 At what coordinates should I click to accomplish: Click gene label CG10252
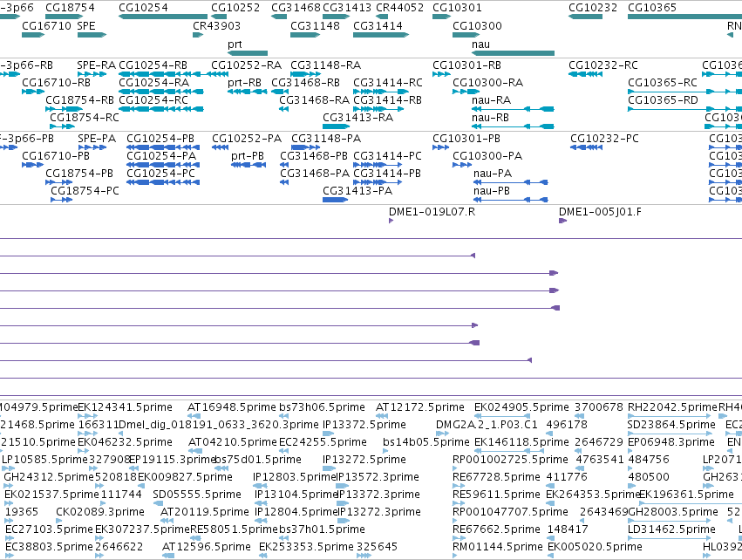point(235,8)
